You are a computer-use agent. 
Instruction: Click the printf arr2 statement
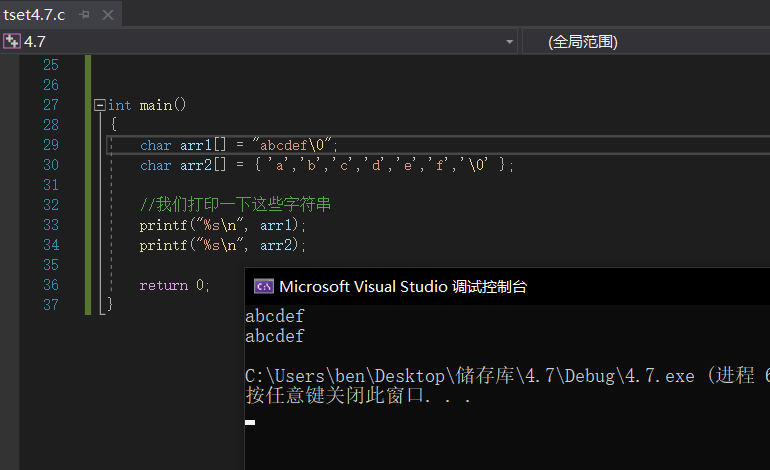[x=222, y=245]
